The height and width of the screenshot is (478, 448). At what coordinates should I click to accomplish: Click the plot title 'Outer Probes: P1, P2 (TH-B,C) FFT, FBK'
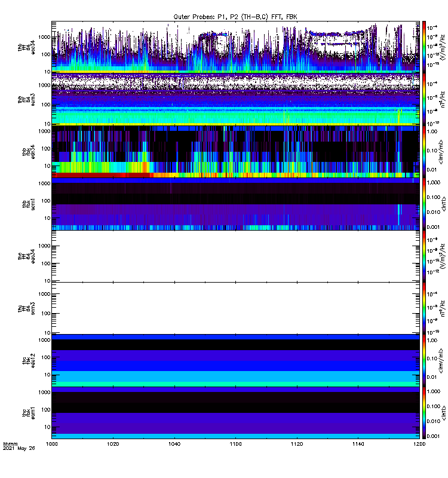[235, 17]
